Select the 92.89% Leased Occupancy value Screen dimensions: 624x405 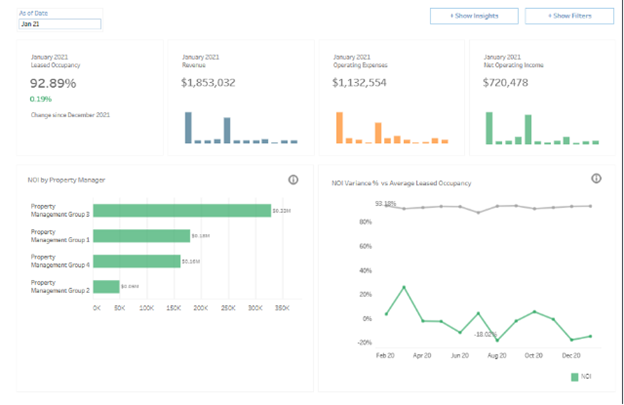pyautogui.click(x=52, y=83)
